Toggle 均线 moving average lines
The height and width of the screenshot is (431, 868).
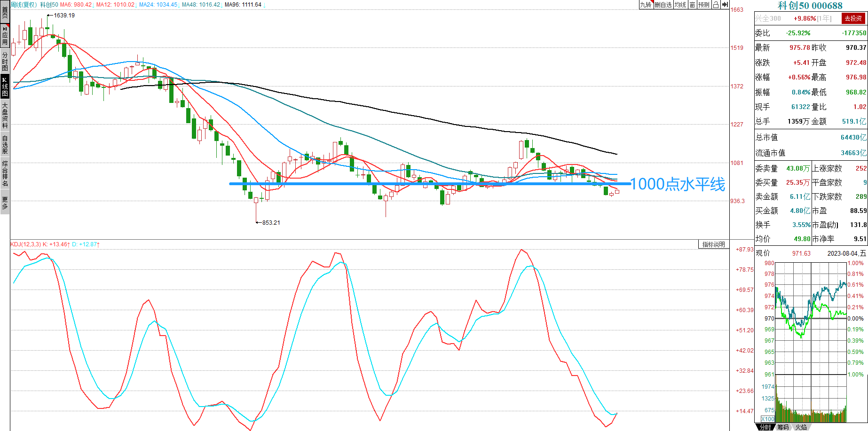[x=680, y=5]
